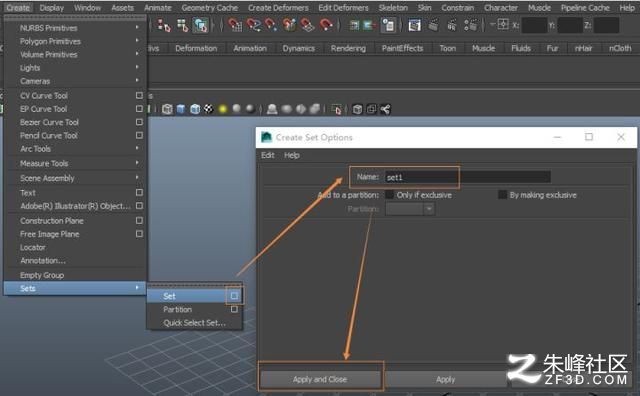The image size is (640, 396).
Task: Expand the Measure Tools submenu
Action: [x=74, y=163]
